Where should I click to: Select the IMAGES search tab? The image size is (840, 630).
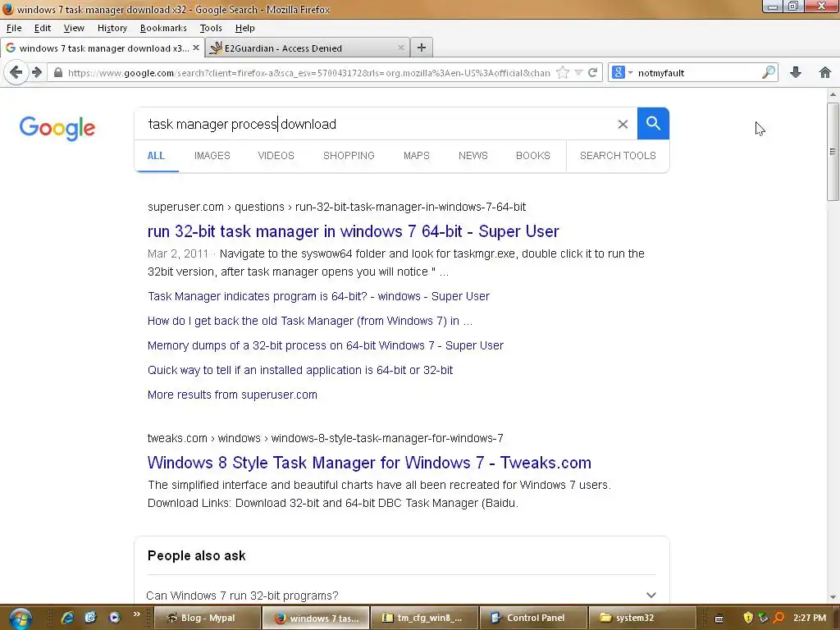(x=212, y=155)
